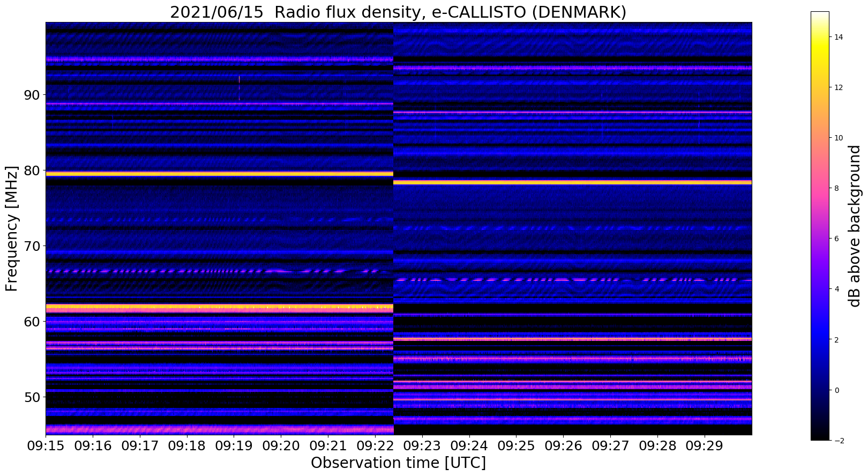
Task: Click the colorbar tick label 6
Action: coord(836,239)
